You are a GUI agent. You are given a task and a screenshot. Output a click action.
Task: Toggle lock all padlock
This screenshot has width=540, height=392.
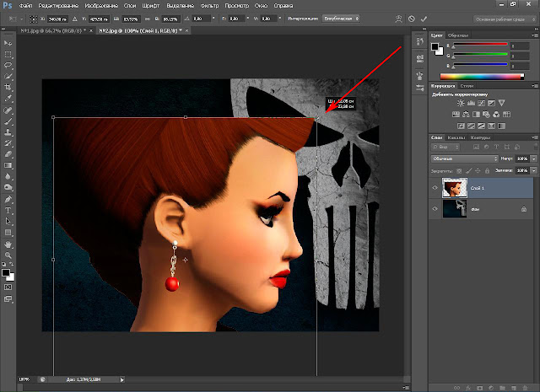pyautogui.click(x=487, y=170)
